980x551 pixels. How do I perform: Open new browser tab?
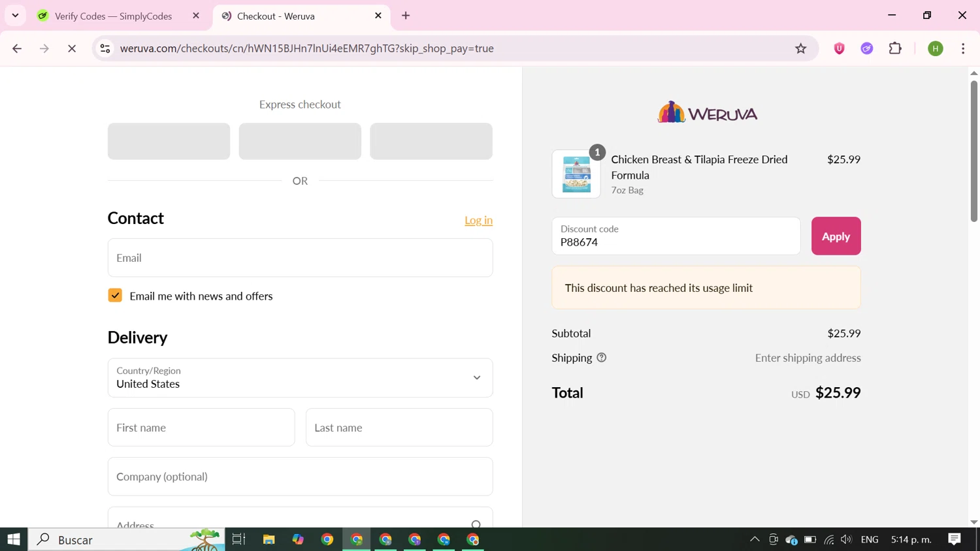[406, 16]
